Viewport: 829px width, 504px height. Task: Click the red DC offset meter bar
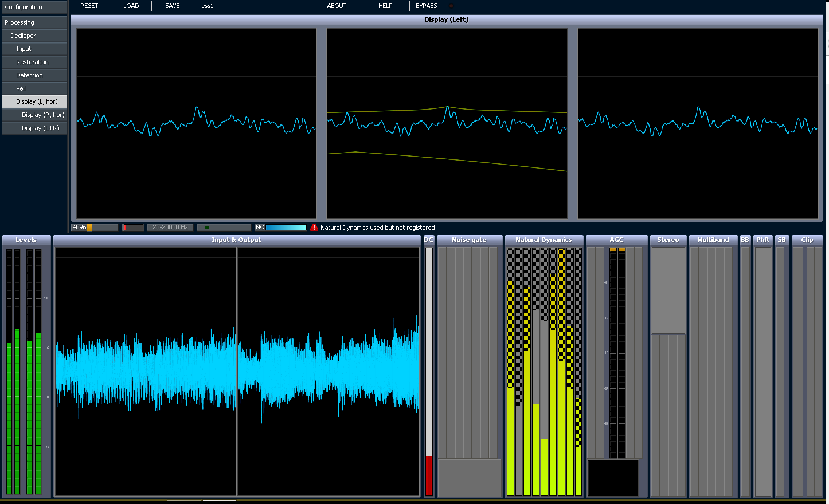[x=429, y=475]
